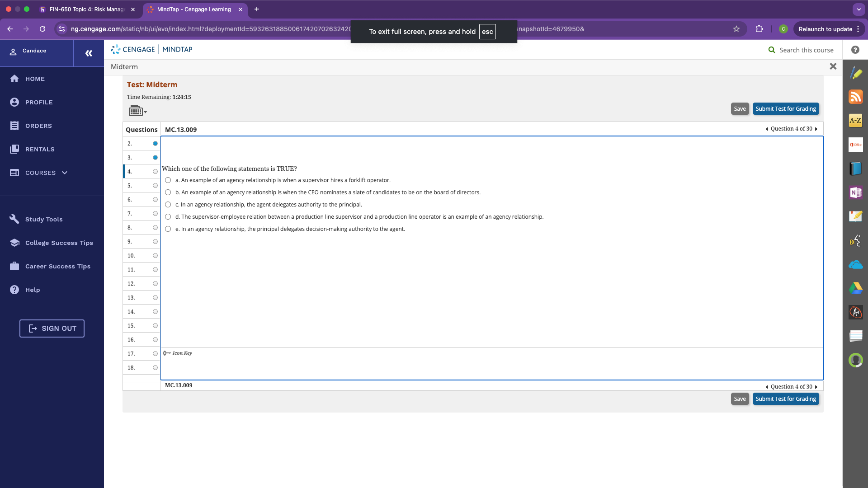Open the A-Z glossary app
868x488 pixels.
pyautogui.click(x=855, y=120)
